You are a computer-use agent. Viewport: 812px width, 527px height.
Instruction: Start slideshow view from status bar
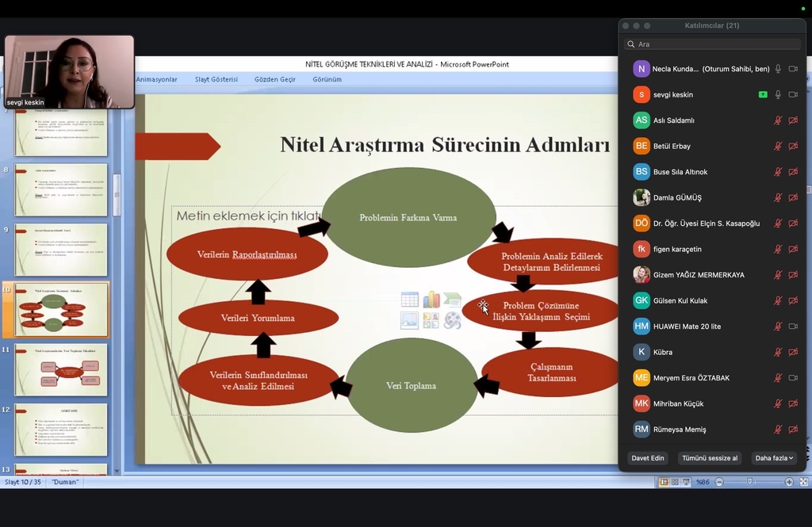[685, 482]
